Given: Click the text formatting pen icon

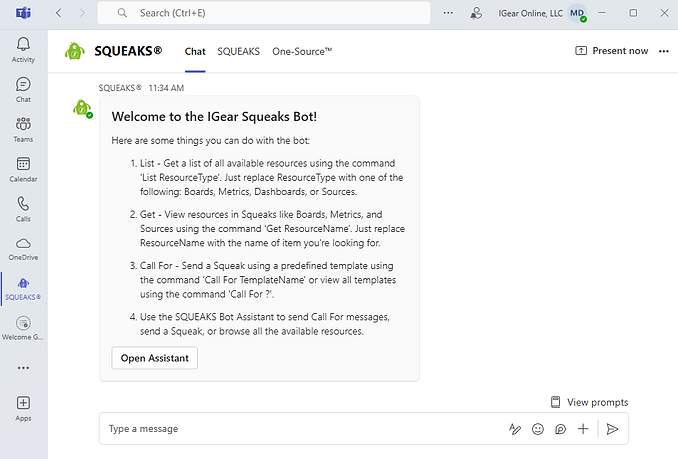Looking at the screenshot, I should [515, 428].
